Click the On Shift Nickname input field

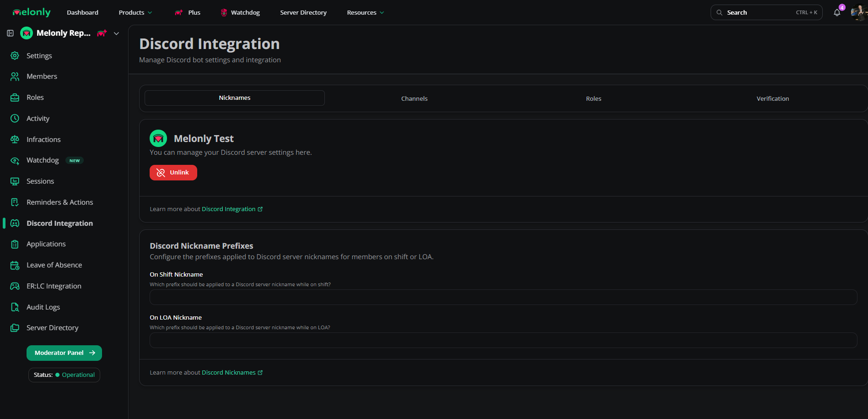[503, 297]
